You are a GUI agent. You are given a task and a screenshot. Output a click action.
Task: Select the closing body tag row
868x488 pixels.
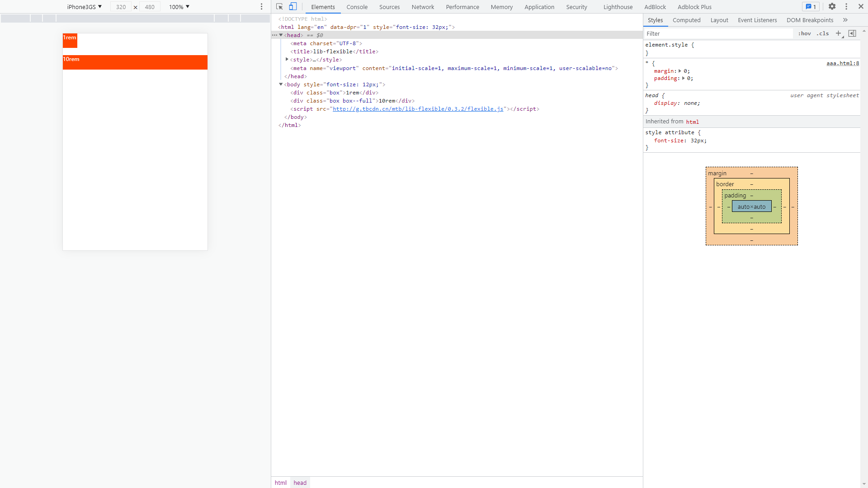tap(457, 117)
